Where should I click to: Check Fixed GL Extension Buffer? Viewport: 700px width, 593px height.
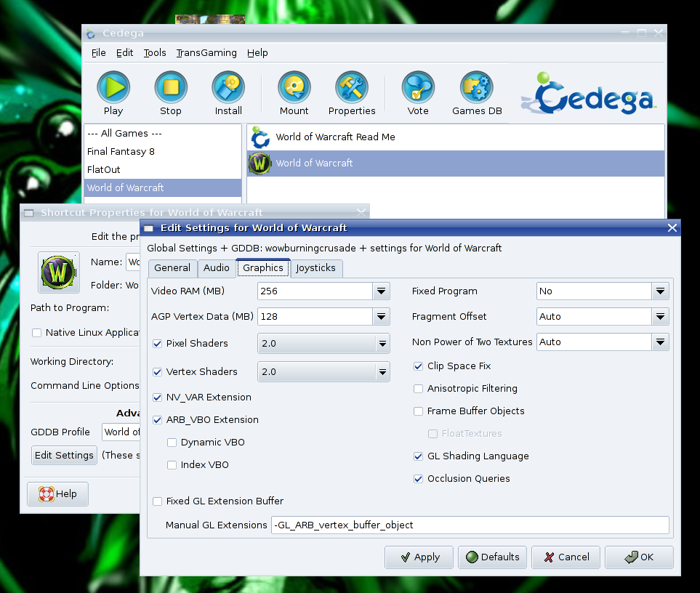(157, 501)
